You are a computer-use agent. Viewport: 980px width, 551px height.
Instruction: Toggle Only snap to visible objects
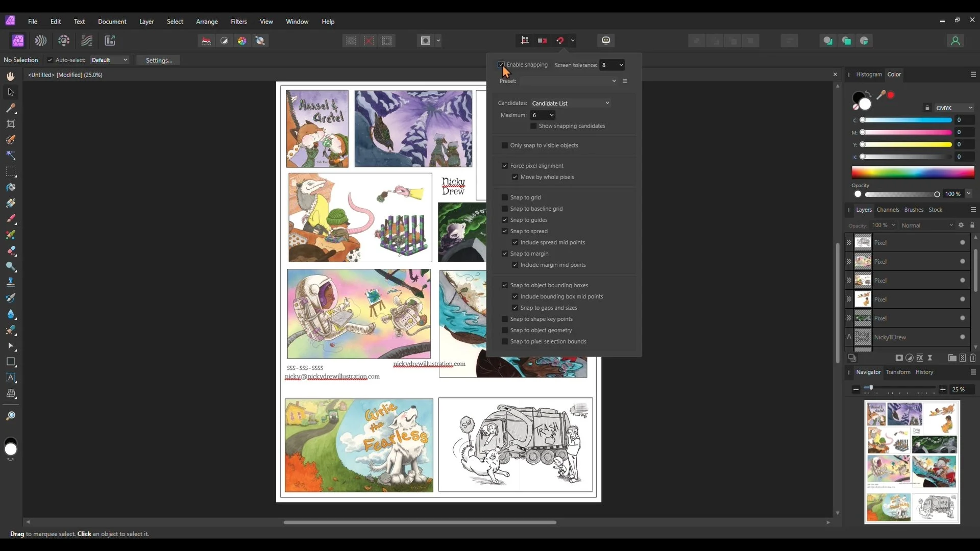tap(505, 145)
